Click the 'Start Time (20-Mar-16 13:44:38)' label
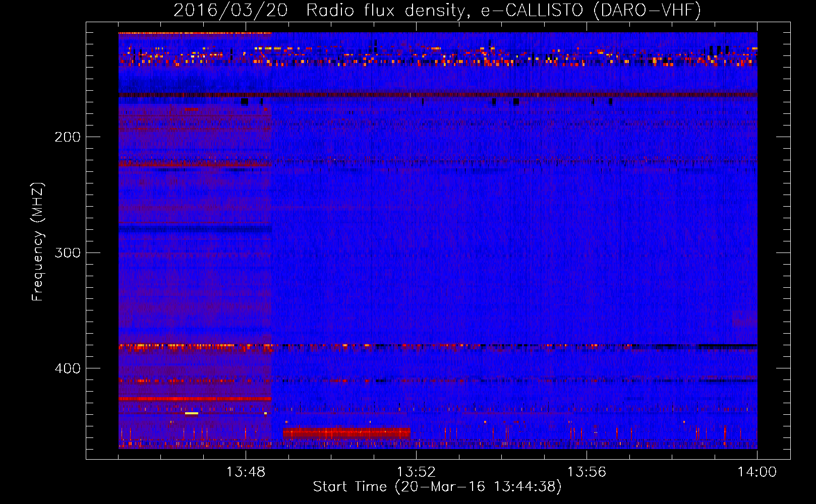 [437, 487]
